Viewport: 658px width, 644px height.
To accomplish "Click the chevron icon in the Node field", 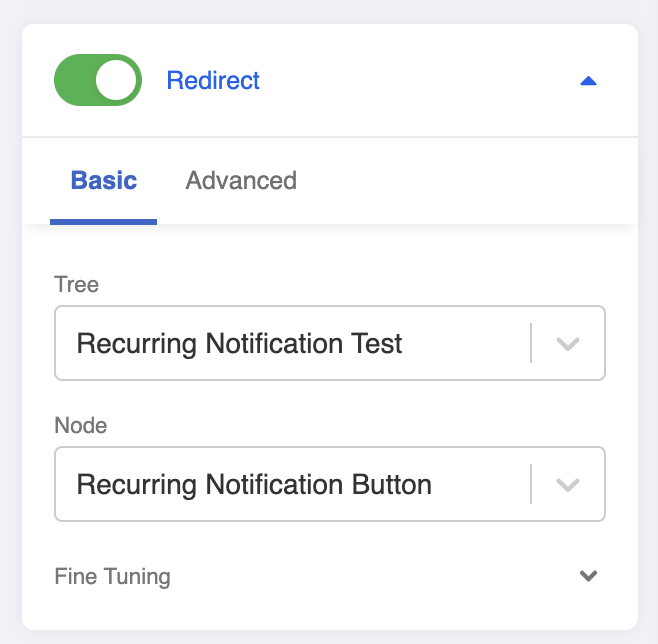I will point(568,485).
